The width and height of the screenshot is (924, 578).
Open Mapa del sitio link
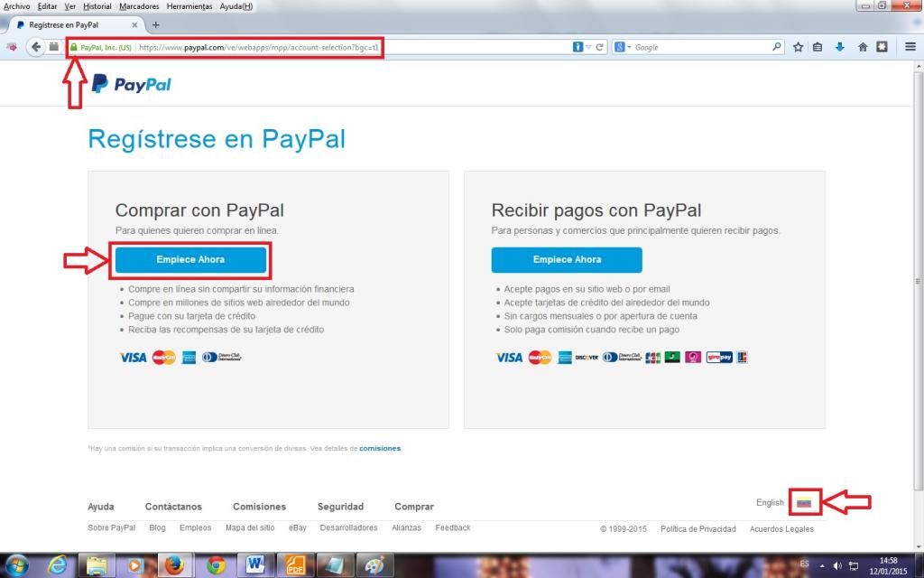click(x=250, y=527)
